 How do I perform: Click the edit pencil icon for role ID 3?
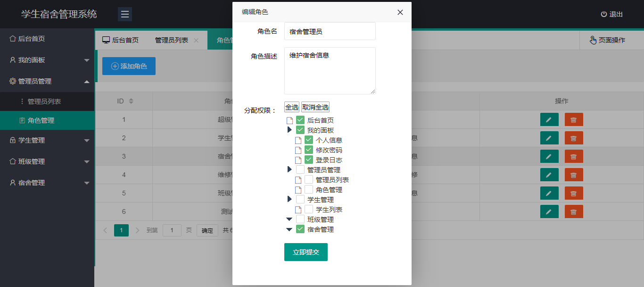(x=549, y=156)
